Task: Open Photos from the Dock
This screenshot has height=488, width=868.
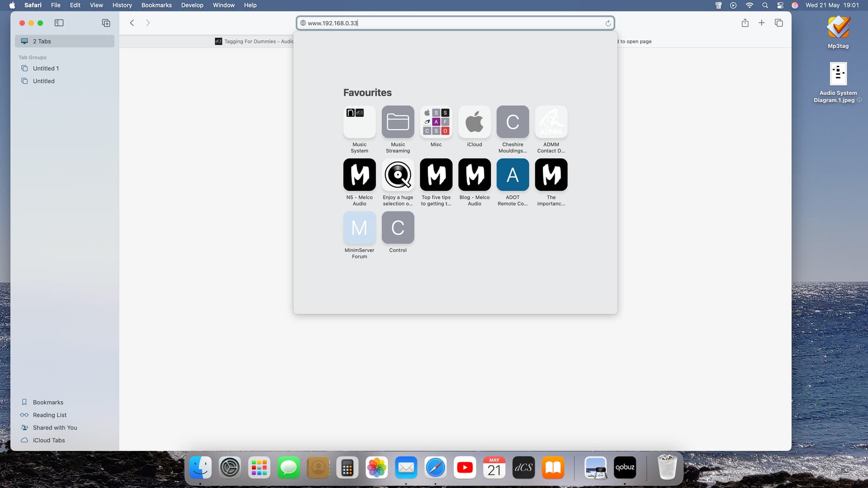Action: [377, 468]
